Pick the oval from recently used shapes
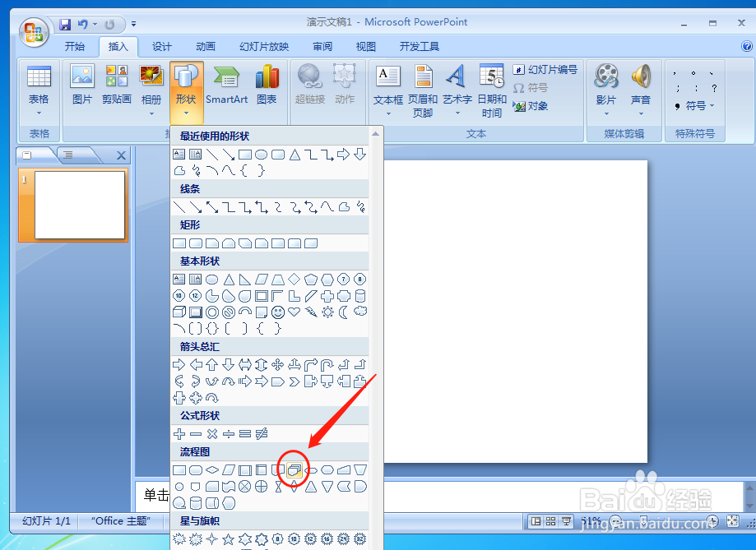756x550 pixels. [x=262, y=155]
